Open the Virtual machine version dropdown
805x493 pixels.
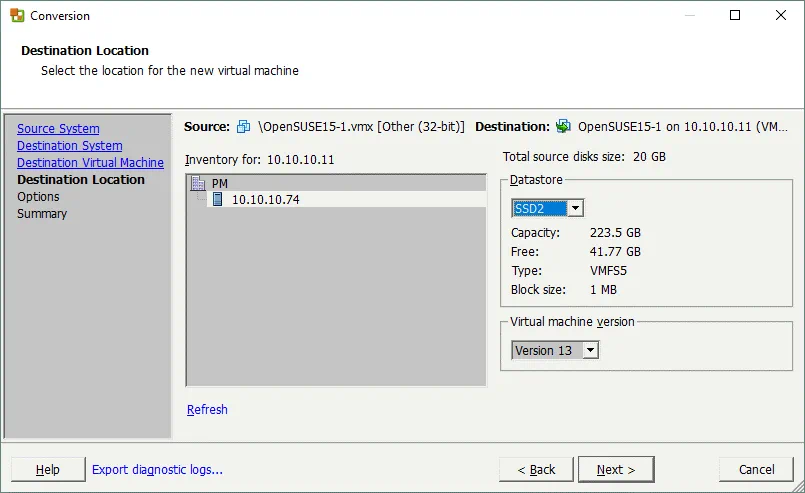point(590,350)
